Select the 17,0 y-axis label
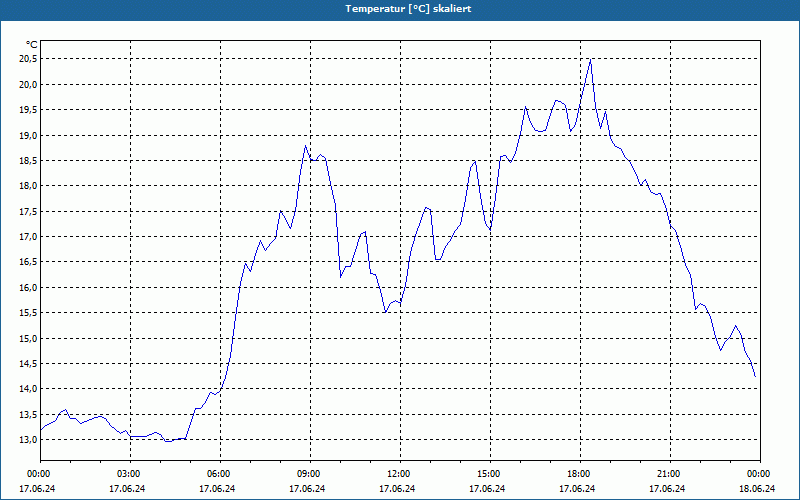 (x=29, y=237)
